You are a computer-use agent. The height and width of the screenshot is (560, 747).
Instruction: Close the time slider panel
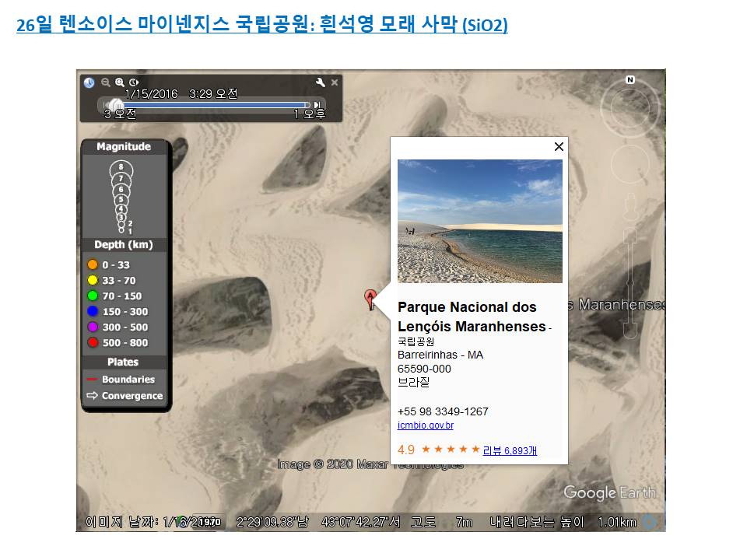(x=335, y=82)
